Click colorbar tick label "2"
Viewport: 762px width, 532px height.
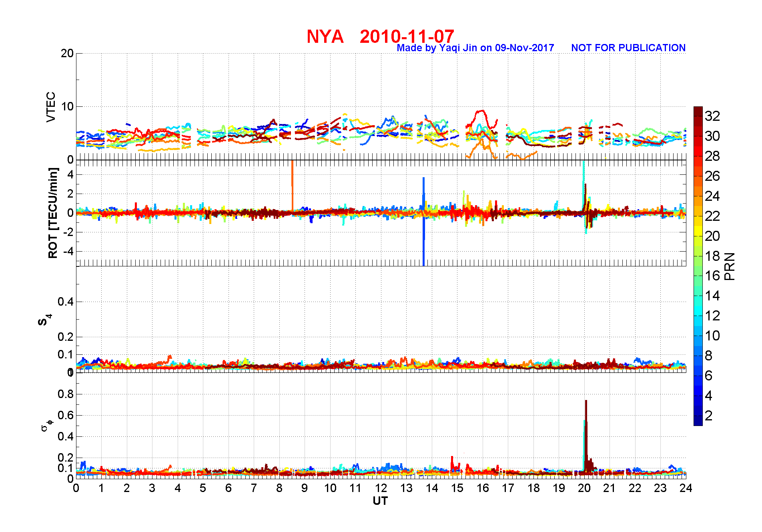[708, 416]
